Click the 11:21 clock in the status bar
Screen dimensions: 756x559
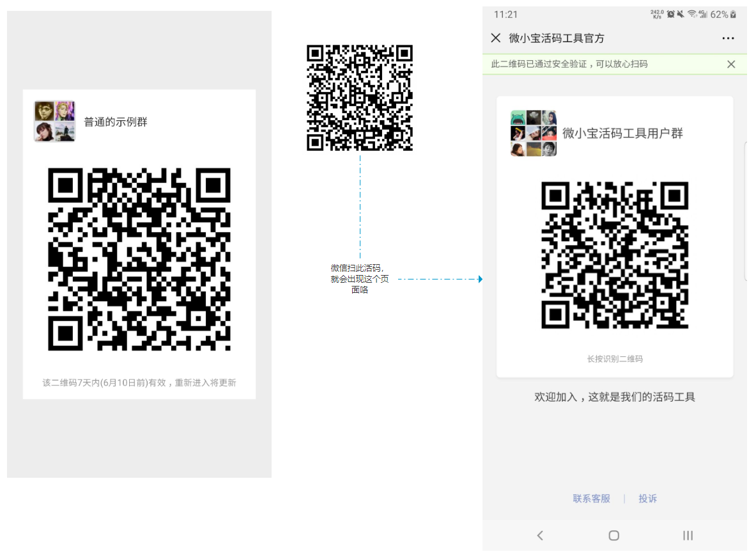pyautogui.click(x=505, y=15)
